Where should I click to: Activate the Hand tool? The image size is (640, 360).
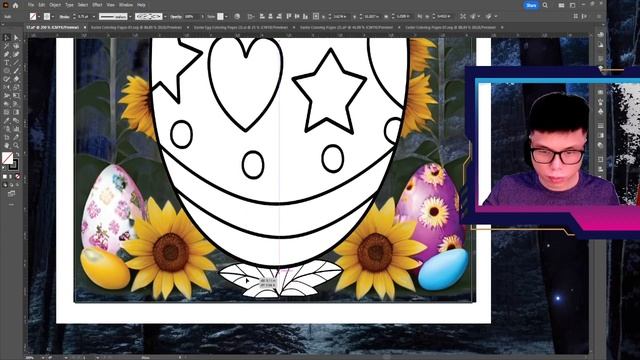[x=7, y=145]
